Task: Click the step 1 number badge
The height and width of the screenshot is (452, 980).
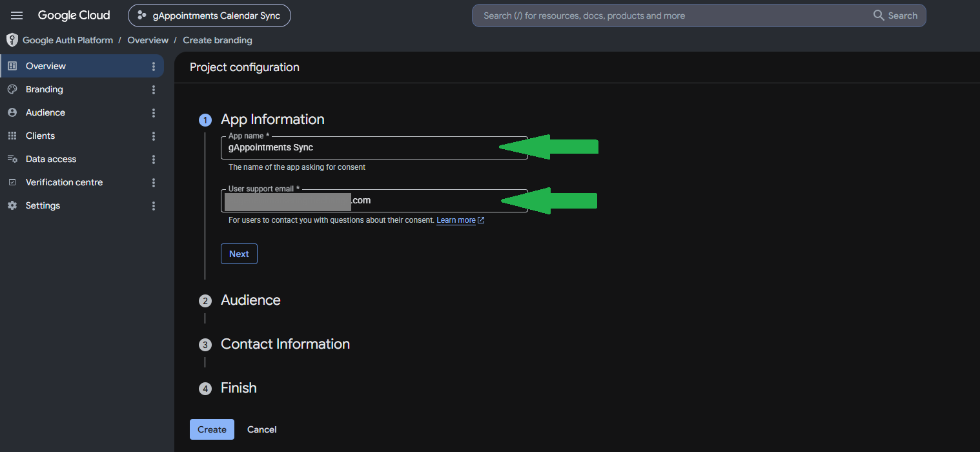Action: [205, 120]
